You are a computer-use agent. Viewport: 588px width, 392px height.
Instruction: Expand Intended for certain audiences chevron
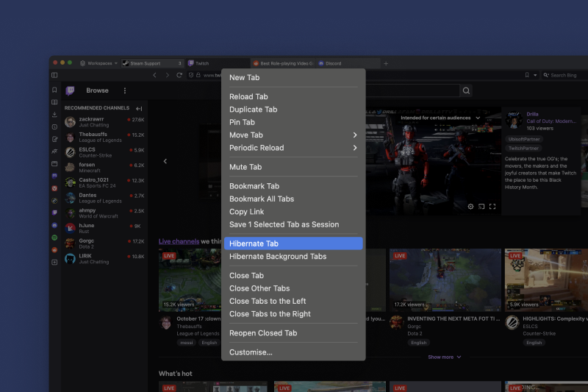[478, 118]
